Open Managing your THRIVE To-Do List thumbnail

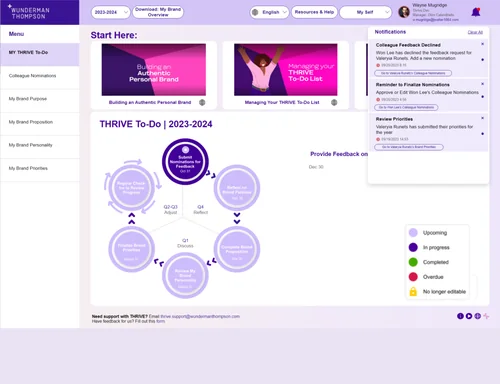coord(286,70)
